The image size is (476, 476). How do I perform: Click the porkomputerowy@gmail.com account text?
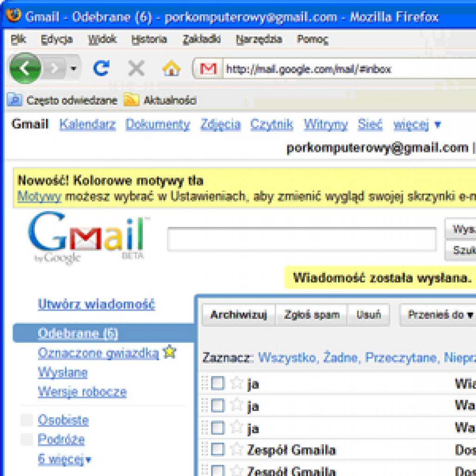pos(377,148)
